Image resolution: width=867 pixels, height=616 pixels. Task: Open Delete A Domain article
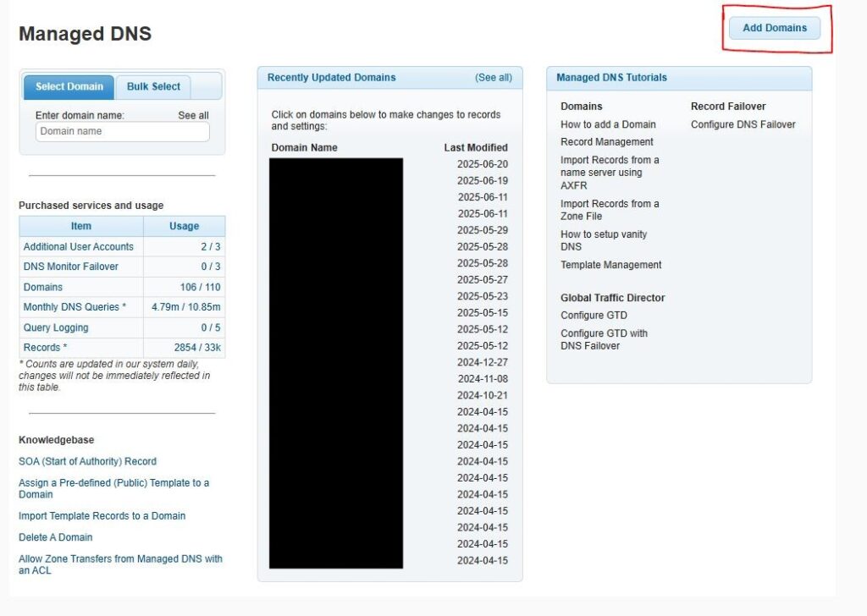55,537
